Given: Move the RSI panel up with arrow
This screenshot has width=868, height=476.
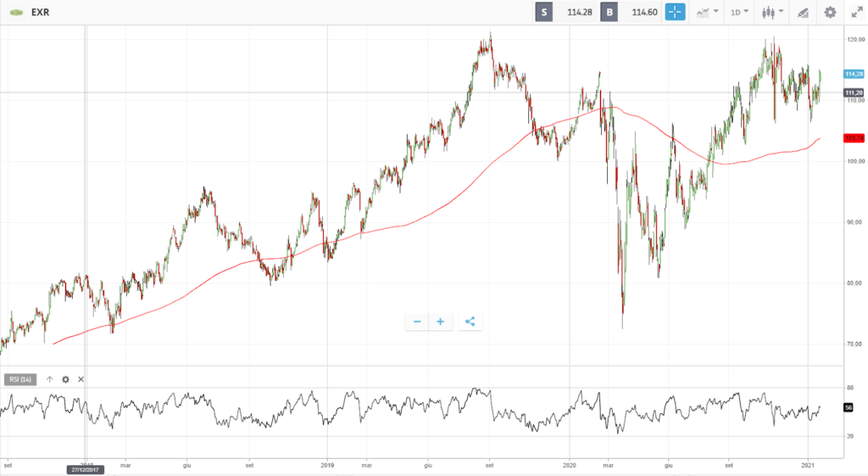Looking at the screenshot, I should click(x=50, y=379).
